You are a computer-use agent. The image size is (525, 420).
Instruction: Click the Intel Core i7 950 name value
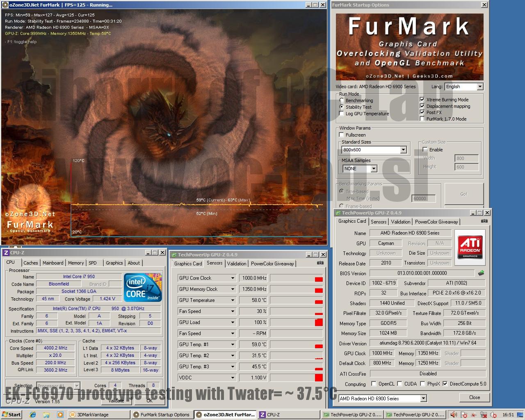79,276
